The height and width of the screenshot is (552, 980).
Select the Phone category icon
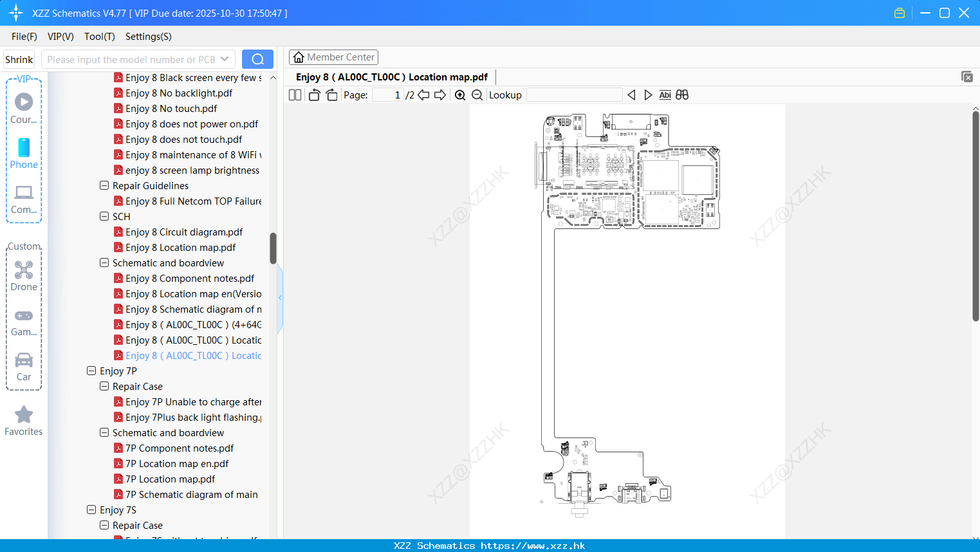tap(24, 153)
